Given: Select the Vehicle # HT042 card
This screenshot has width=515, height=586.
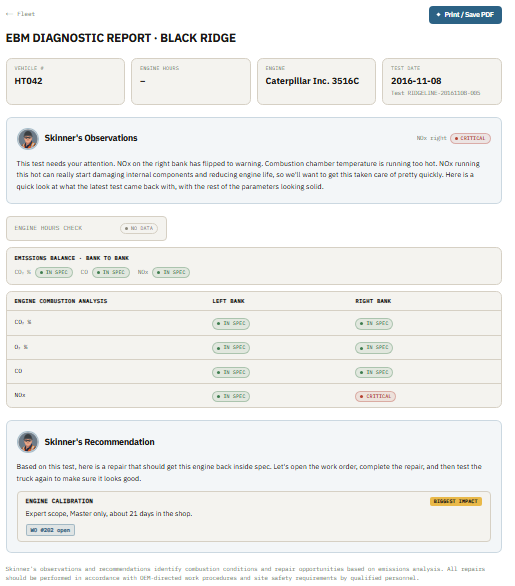Looking at the screenshot, I should (65, 81).
